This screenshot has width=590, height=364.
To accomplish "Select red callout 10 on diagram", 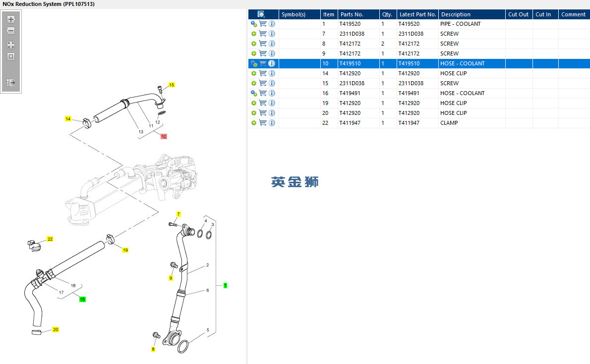I will [x=164, y=137].
